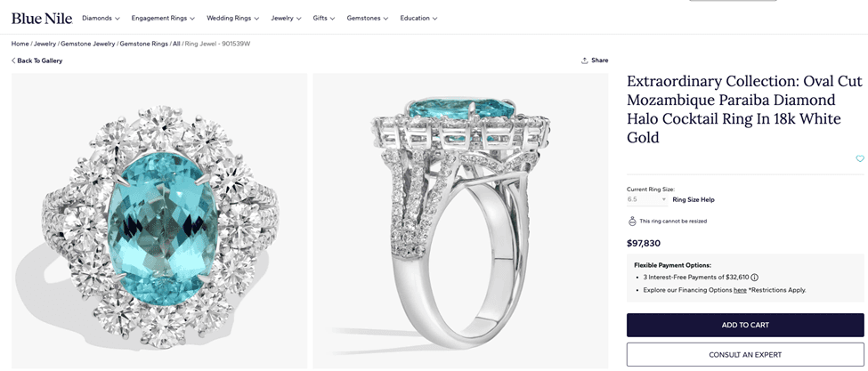868x371 pixels.
Task: Click the CONSULT AN EXPERT button
Action: click(x=745, y=354)
